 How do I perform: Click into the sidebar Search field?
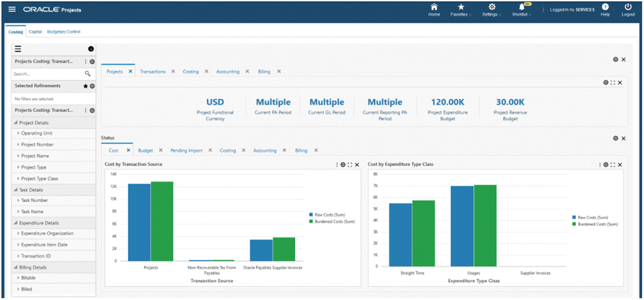pyautogui.click(x=46, y=73)
